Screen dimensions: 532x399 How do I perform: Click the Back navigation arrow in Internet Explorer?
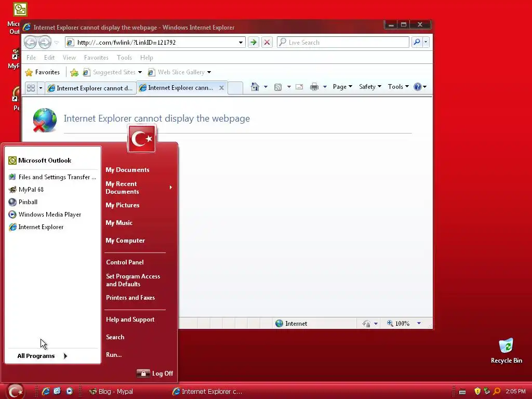point(31,43)
